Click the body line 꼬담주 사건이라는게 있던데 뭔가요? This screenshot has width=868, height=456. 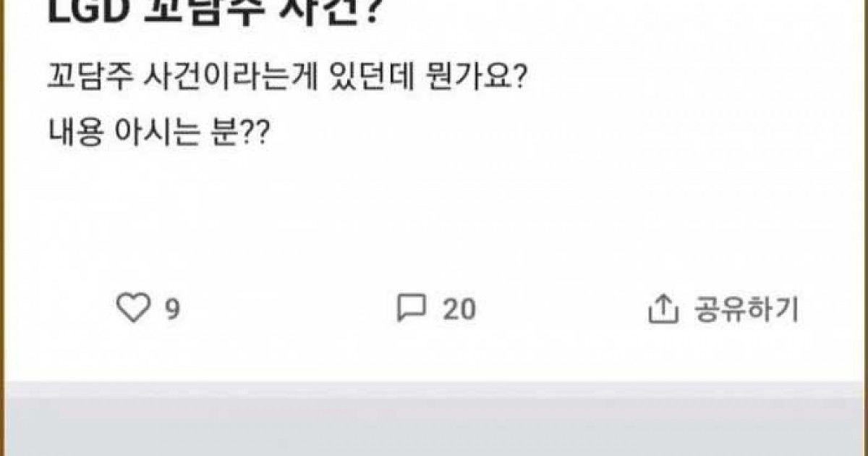click(x=289, y=77)
